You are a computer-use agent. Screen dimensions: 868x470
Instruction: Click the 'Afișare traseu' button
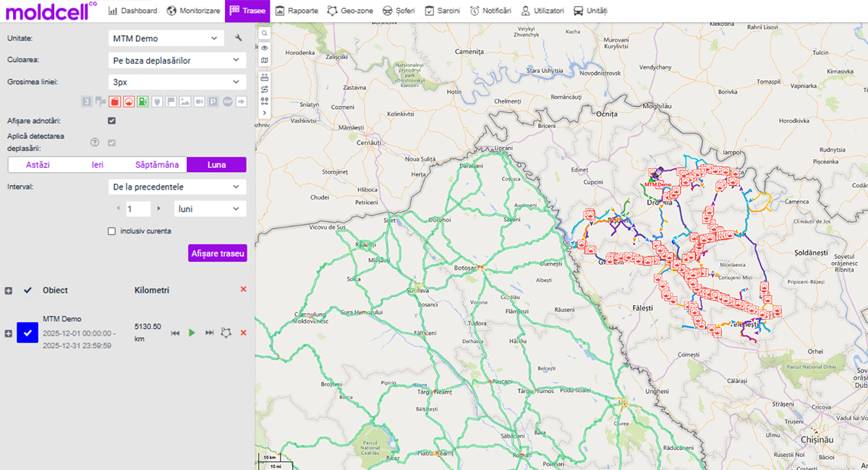coord(217,253)
